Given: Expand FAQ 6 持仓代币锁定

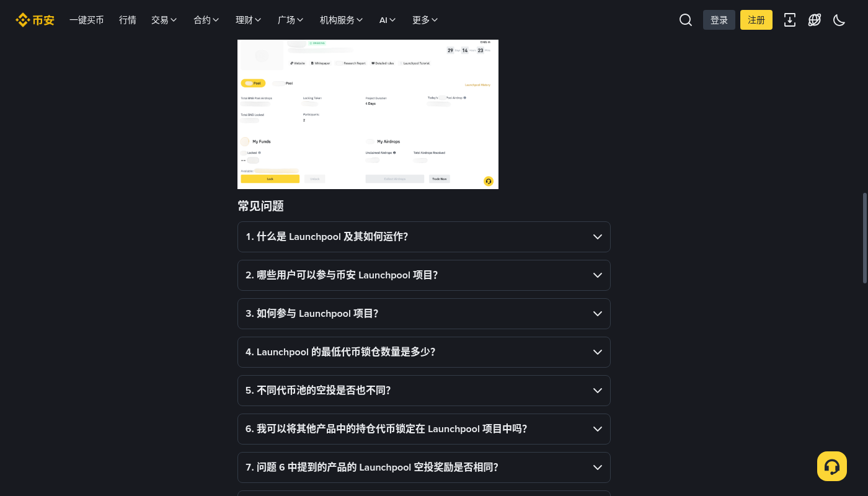Looking at the screenshot, I should click(x=424, y=429).
